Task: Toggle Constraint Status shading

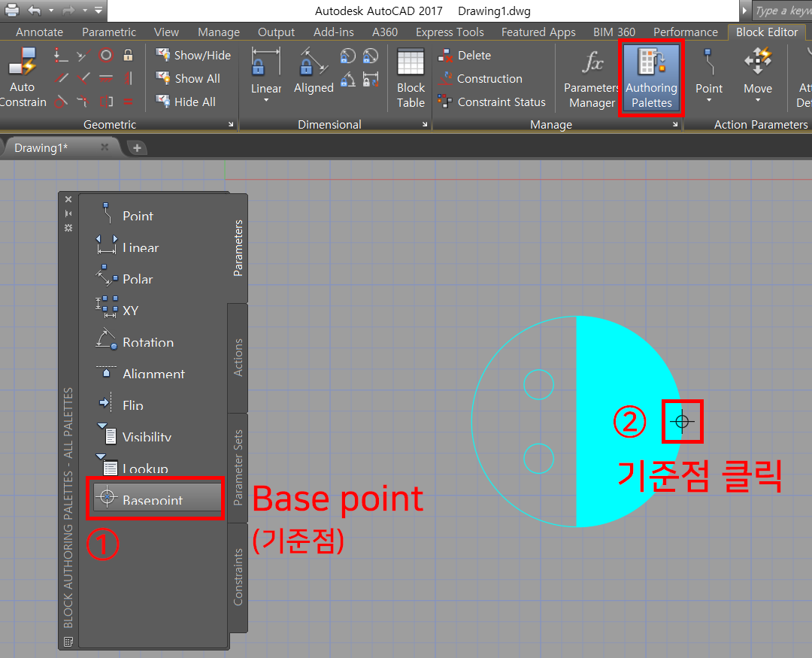Action: pyautogui.click(x=492, y=102)
